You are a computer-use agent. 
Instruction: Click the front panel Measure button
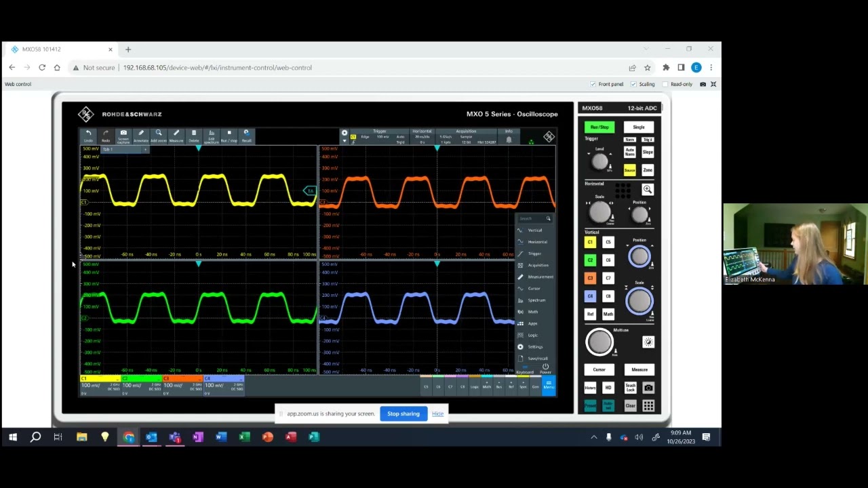[x=639, y=369]
